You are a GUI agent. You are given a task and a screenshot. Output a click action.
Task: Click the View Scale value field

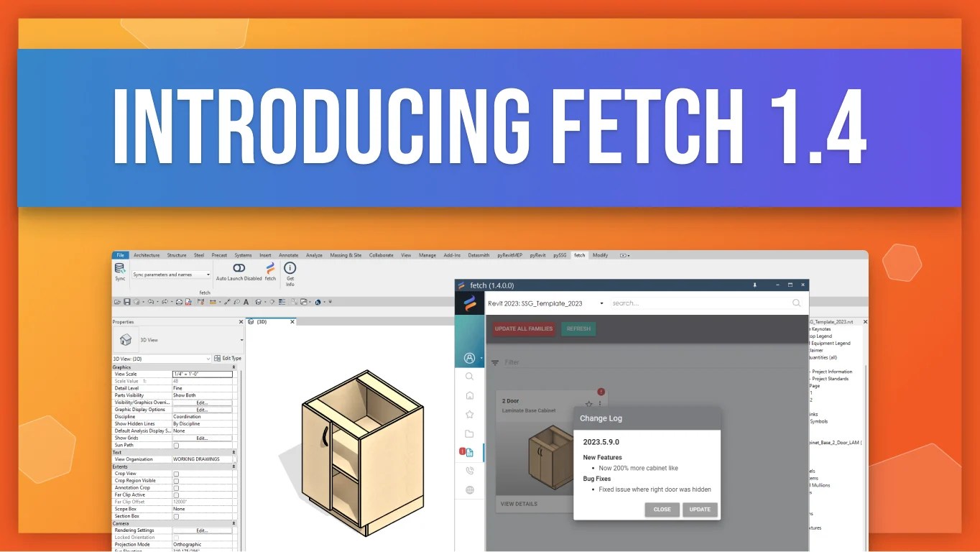point(202,374)
